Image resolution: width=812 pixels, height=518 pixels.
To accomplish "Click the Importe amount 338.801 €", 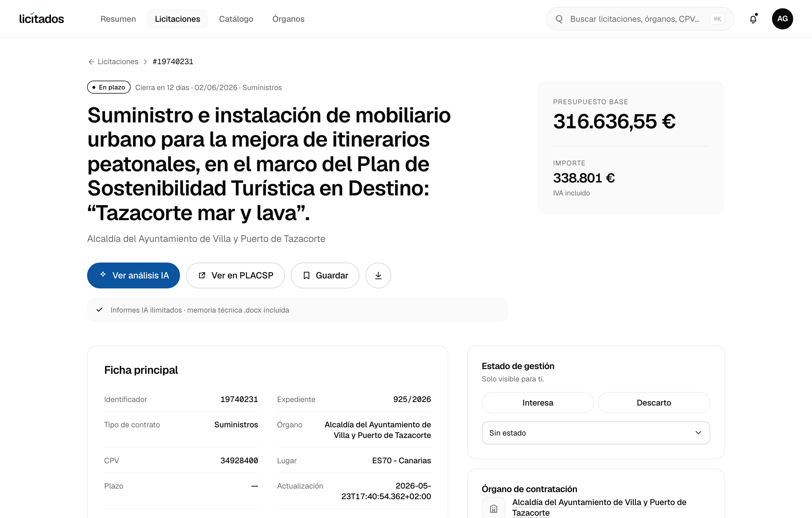I will [584, 178].
